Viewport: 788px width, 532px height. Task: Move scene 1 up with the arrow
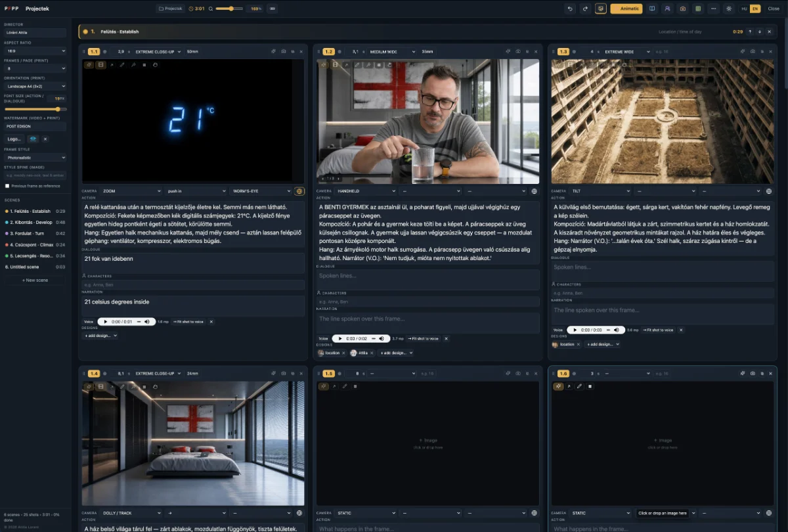tap(750, 32)
